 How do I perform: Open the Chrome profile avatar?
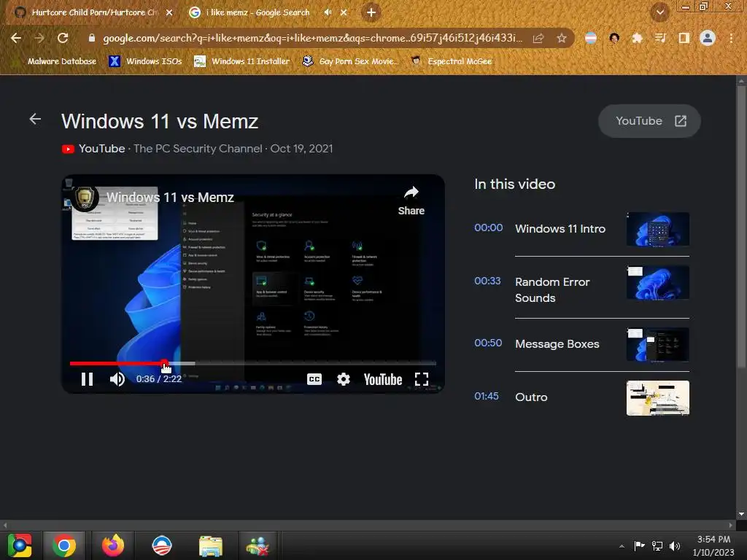708,38
